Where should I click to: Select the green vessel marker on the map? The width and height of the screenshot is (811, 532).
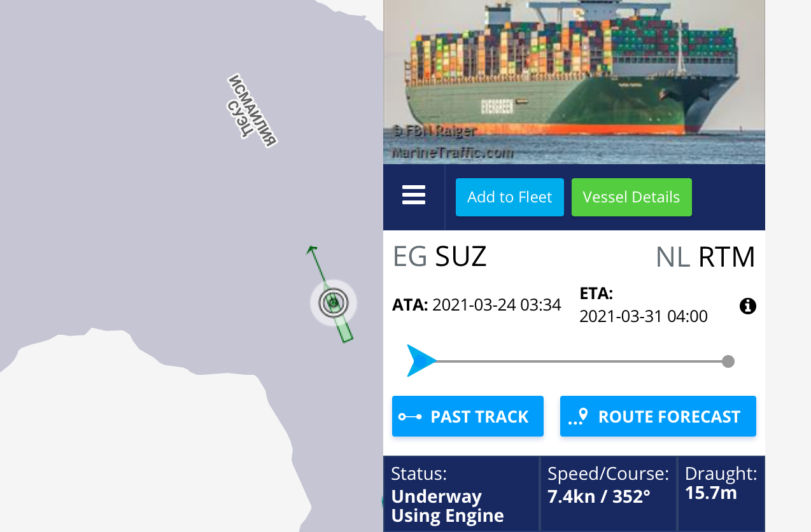pyautogui.click(x=334, y=303)
